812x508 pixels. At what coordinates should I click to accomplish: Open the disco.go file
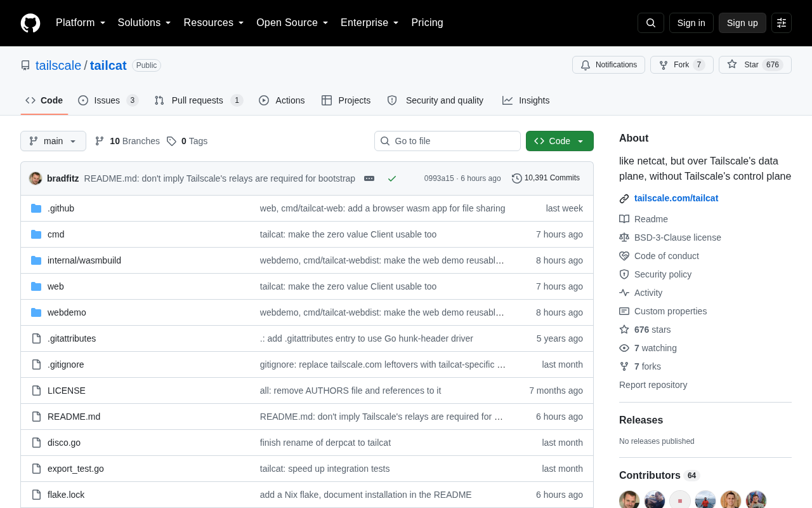point(64,443)
